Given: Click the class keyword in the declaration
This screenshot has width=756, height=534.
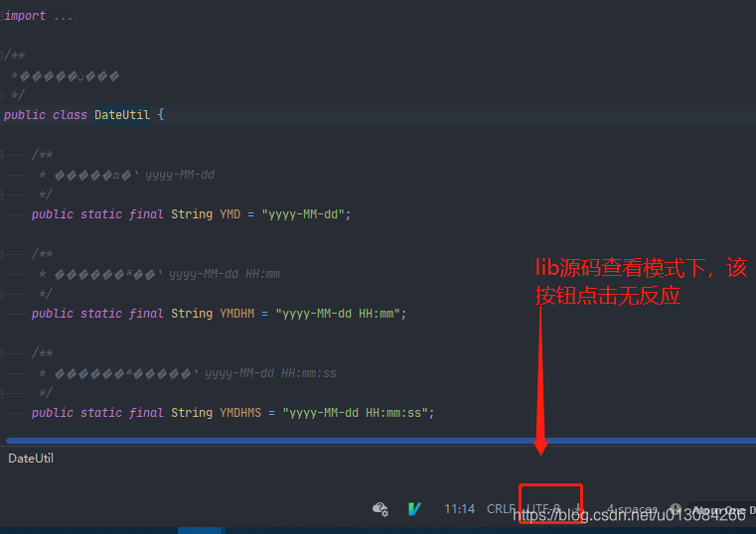Looking at the screenshot, I should pyautogui.click(x=70, y=115).
